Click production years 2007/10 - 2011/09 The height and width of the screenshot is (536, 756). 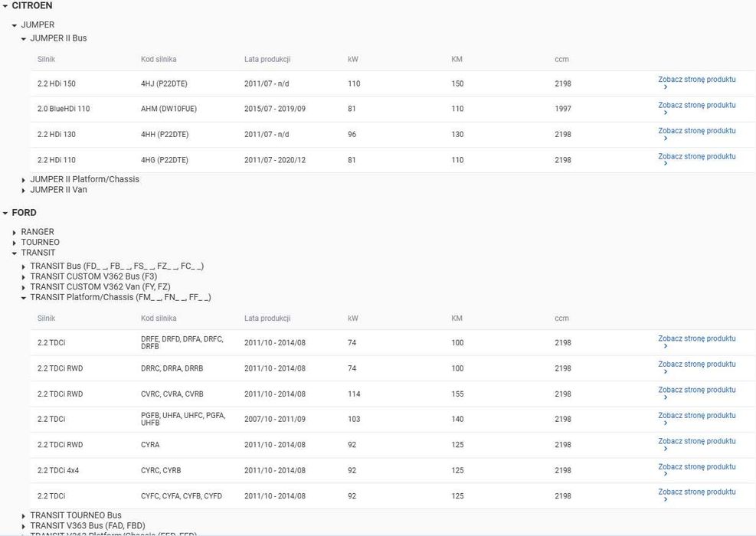[275, 420]
